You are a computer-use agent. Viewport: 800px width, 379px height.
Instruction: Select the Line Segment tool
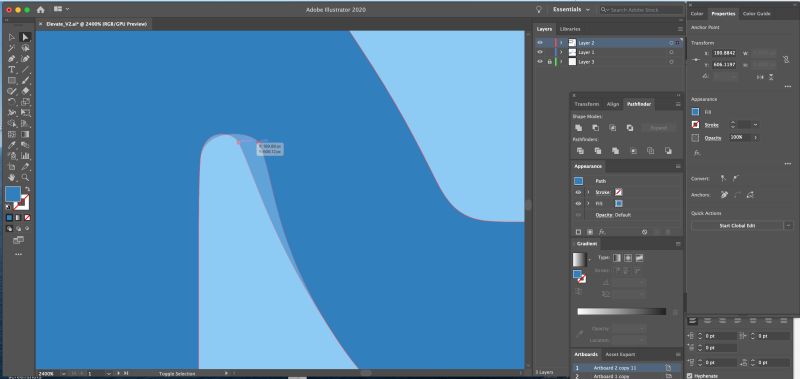(x=25, y=69)
